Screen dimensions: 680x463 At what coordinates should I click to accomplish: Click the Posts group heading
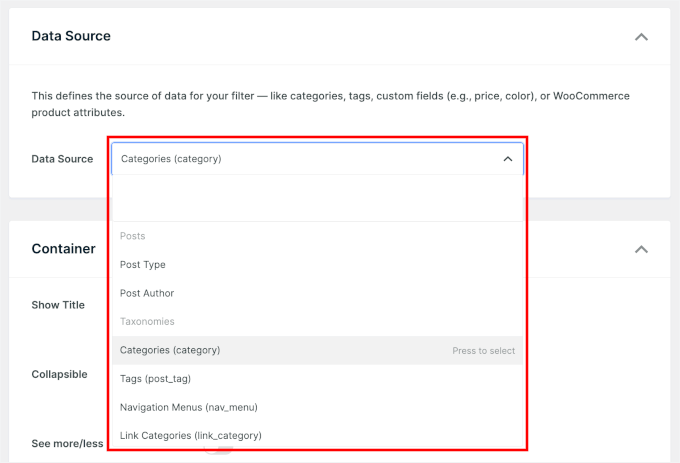tap(132, 236)
